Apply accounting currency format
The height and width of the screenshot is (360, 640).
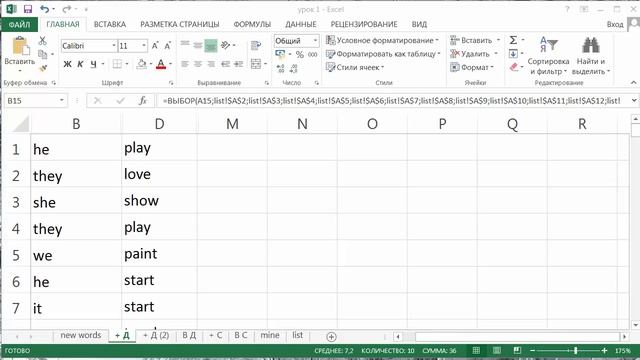pyautogui.click(x=280, y=54)
